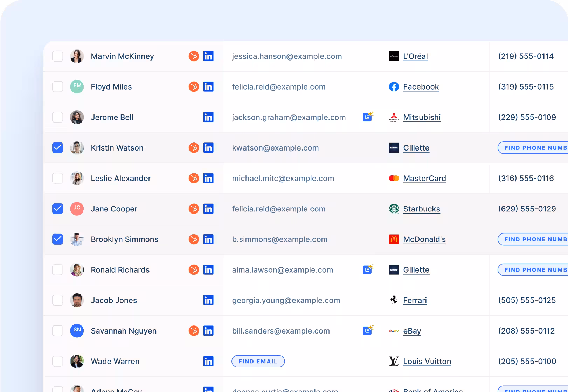
Task: Deselect Jane Cooper's row checkbox
Action: coord(57,209)
